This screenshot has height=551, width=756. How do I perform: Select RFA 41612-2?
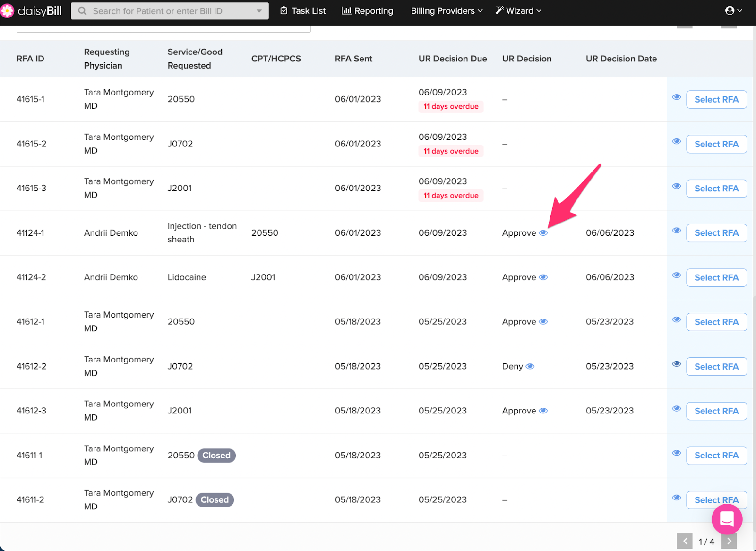(716, 367)
